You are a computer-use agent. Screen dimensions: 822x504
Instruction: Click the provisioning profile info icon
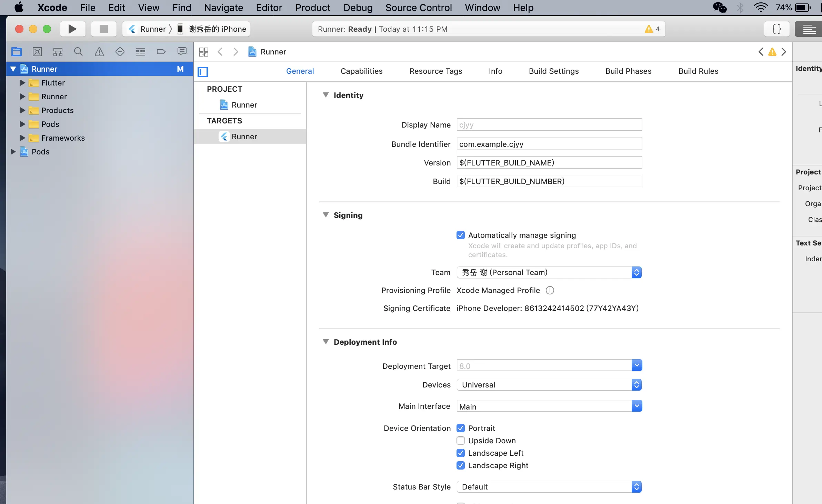pos(550,290)
